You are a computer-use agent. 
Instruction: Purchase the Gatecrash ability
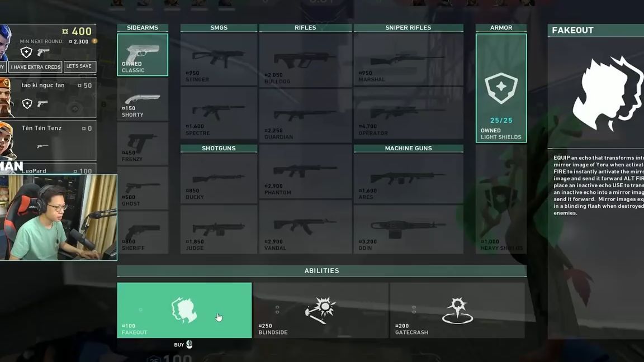point(457,310)
